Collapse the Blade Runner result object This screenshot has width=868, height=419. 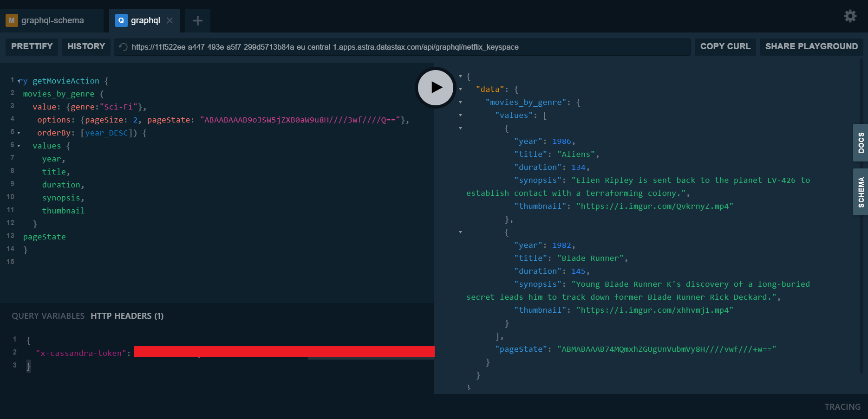coord(460,232)
